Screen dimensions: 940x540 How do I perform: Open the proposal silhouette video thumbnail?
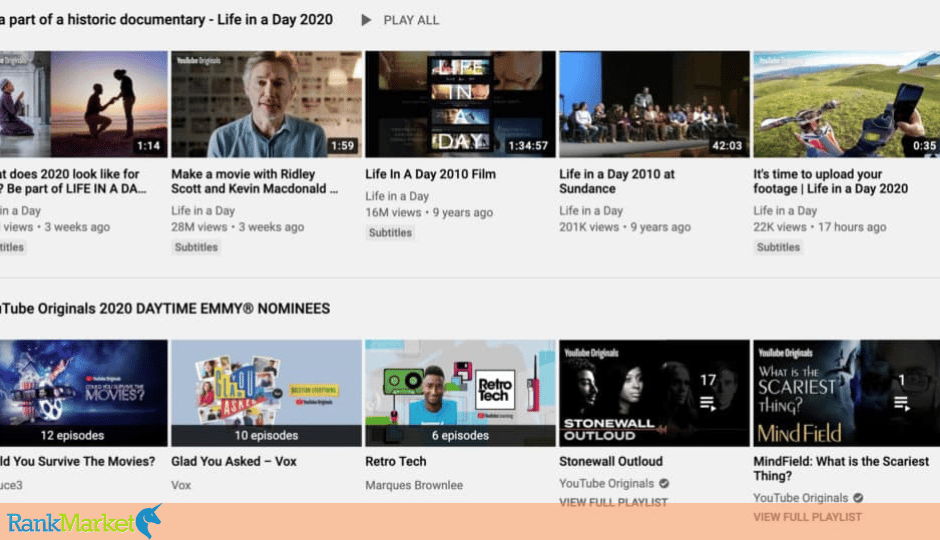click(x=83, y=104)
